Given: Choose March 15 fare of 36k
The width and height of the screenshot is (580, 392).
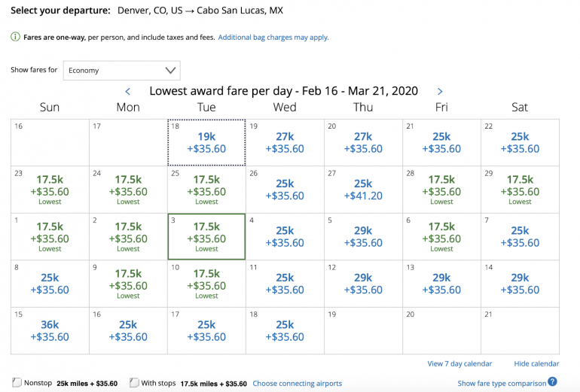Looking at the screenshot, I should coord(50,330).
